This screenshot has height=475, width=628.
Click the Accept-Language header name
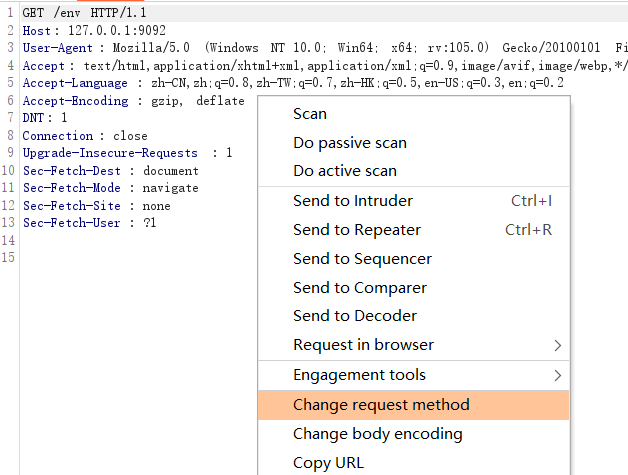pos(75,83)
